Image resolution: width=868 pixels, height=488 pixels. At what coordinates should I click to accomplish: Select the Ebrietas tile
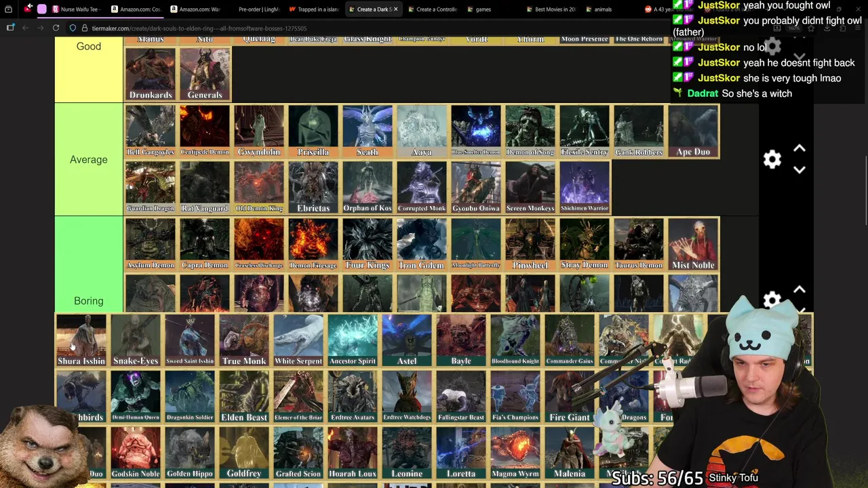pyautogui.click(x=313, y=188)
